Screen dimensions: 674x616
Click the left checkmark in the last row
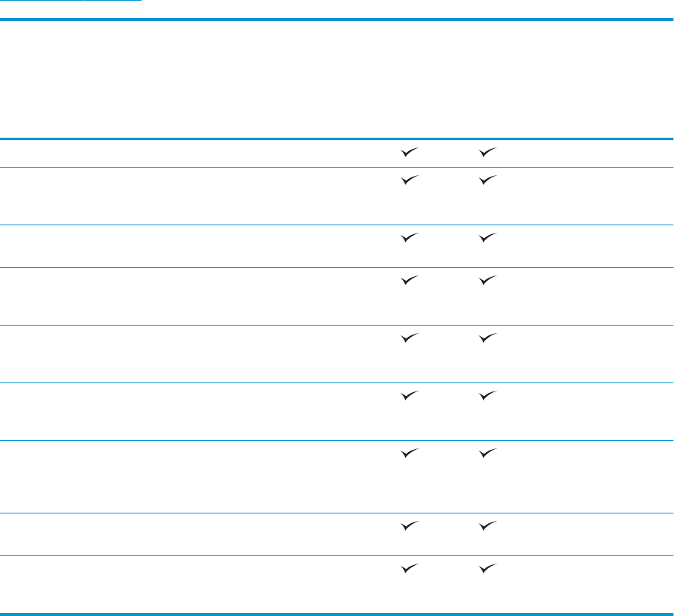(x=409, y=568)
